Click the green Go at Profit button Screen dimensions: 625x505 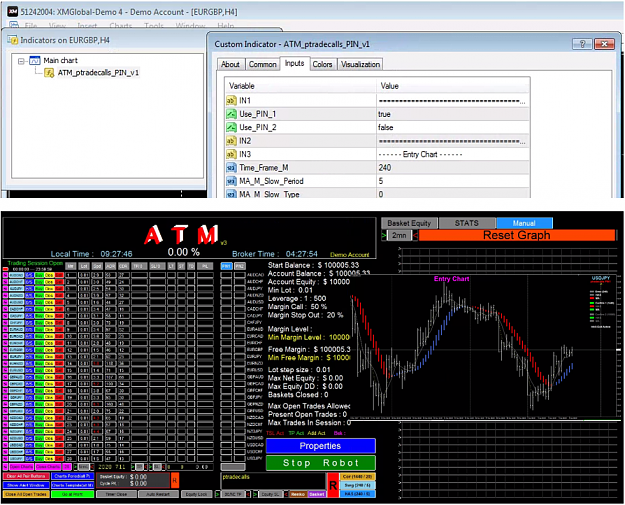click(73, 494)
